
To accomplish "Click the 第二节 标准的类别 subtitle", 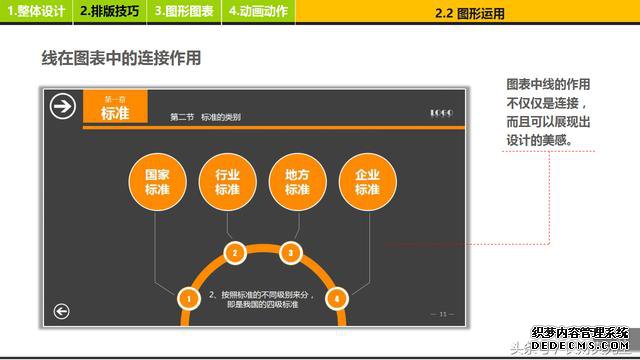I will [x=205, y=117].
